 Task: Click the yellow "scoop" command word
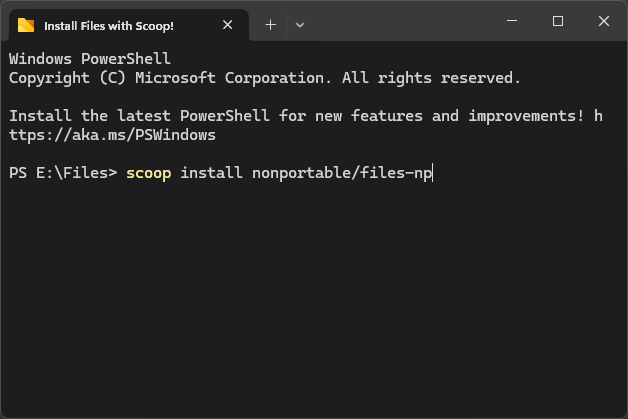point(148,173)
